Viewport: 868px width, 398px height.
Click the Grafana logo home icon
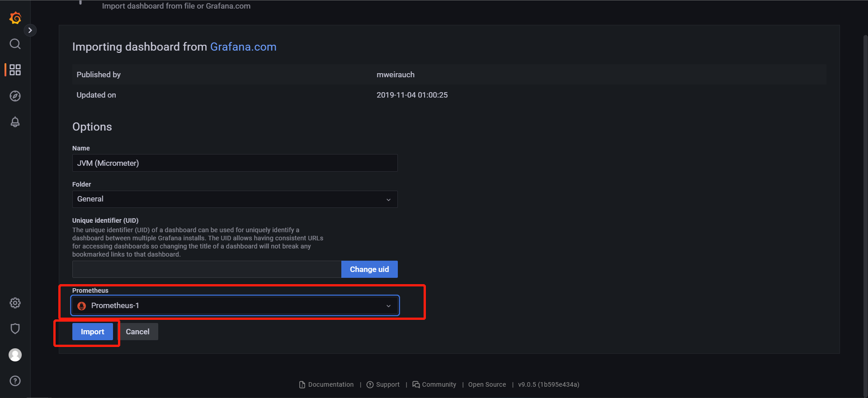[x=15, y=18]
